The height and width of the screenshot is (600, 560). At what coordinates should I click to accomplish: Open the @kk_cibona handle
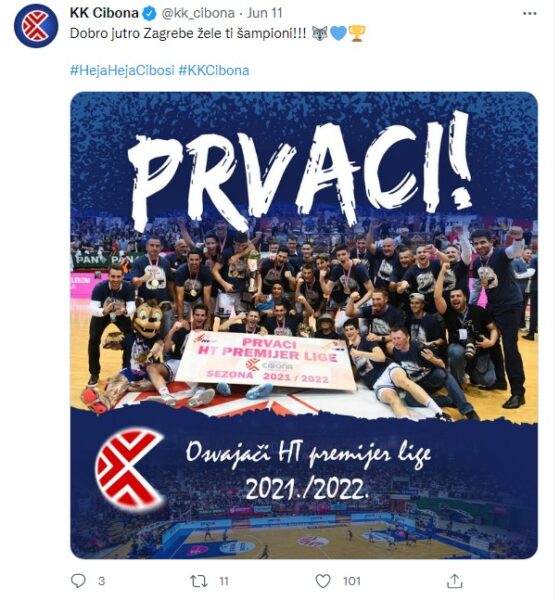click(198, 13)
